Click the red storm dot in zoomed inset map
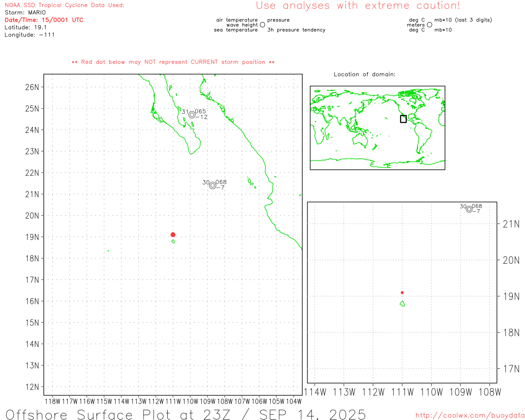Viewport: 525px width, 420px height. coord(402,292)
